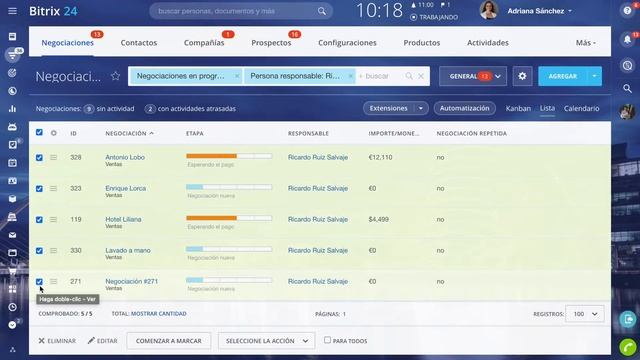This screenshot has height=360, width=640.
Task: Clear the filter search with X icon
Action: (421, 76)
